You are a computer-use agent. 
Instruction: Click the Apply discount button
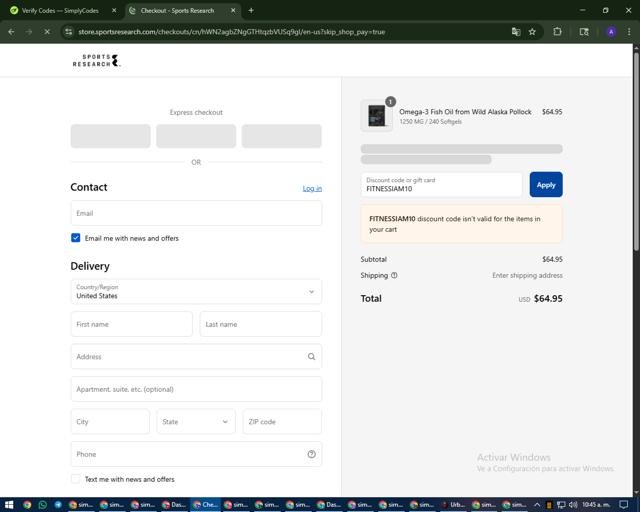546,185
